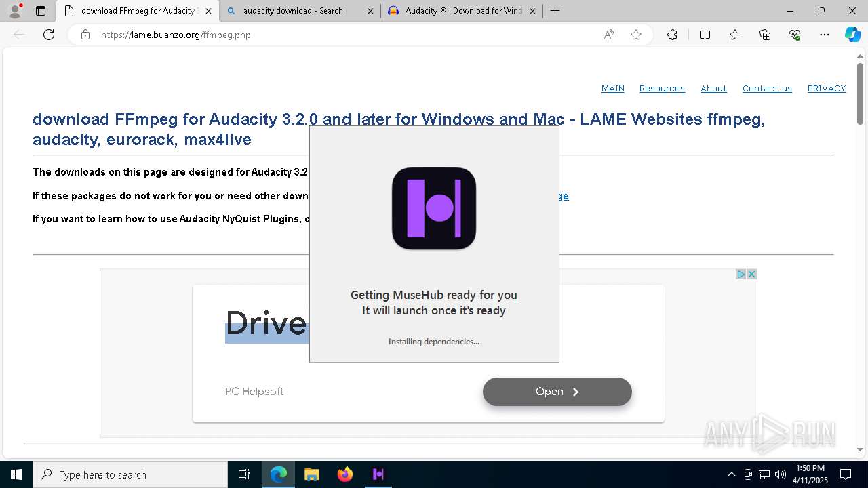Open the tab actions menu icon
The image size is (868, 488).
[x=41, y=11]
